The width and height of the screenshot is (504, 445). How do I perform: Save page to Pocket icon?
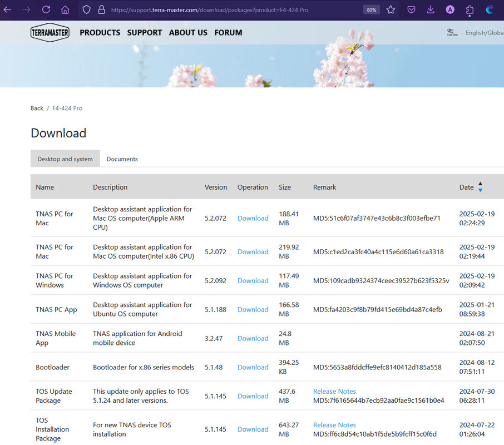point(411,9)
